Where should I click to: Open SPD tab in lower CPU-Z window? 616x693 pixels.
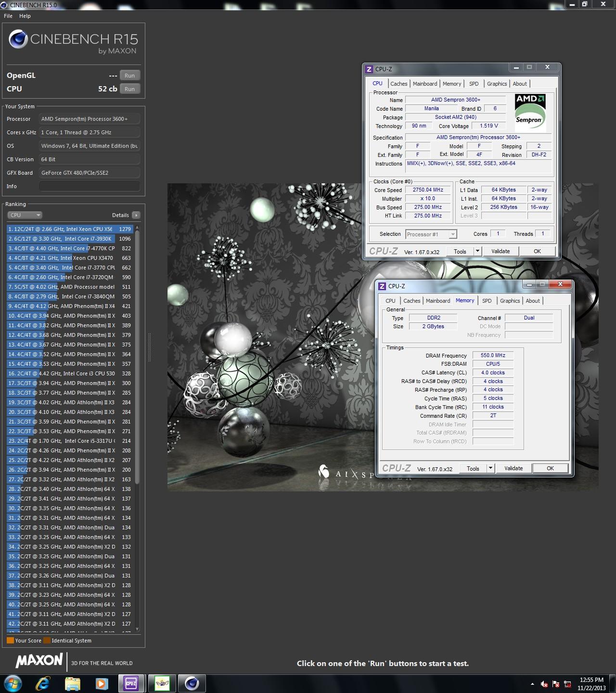pyautogui.click(x=487, y=301)
